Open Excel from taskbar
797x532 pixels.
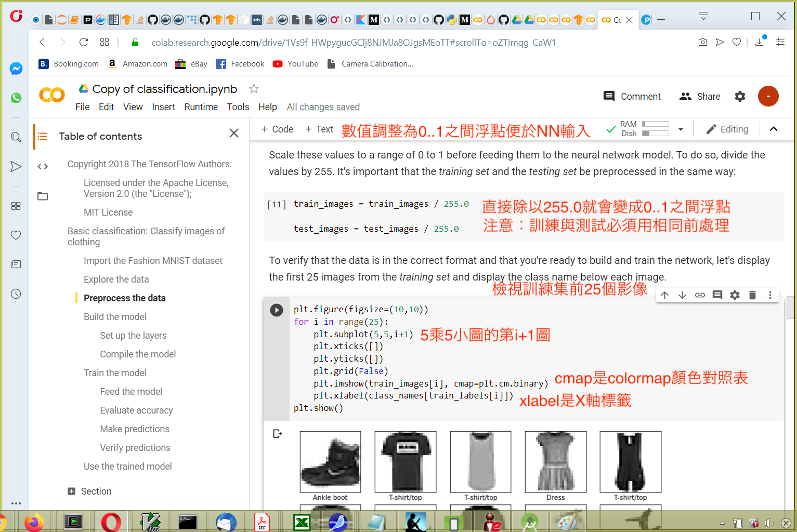pos(302,522)
